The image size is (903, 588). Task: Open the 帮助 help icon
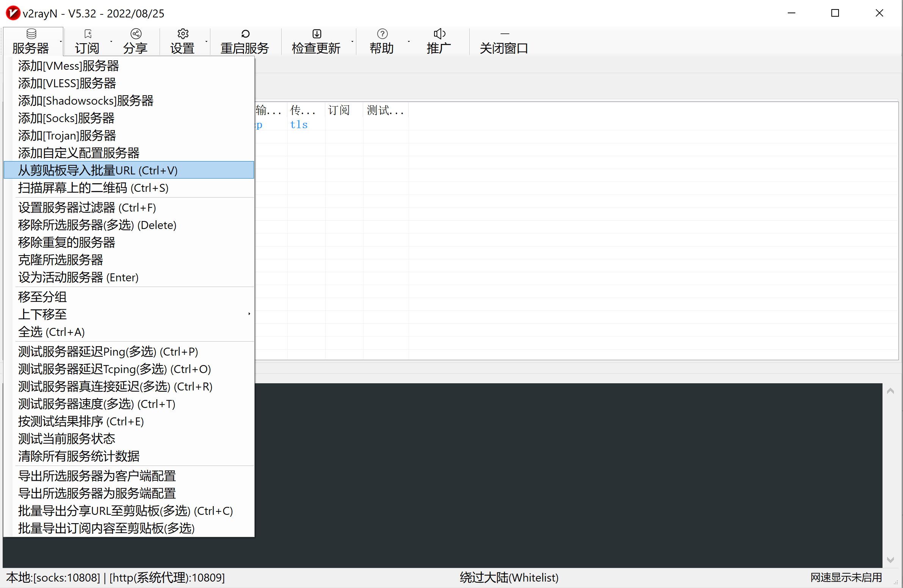[382, 34]
